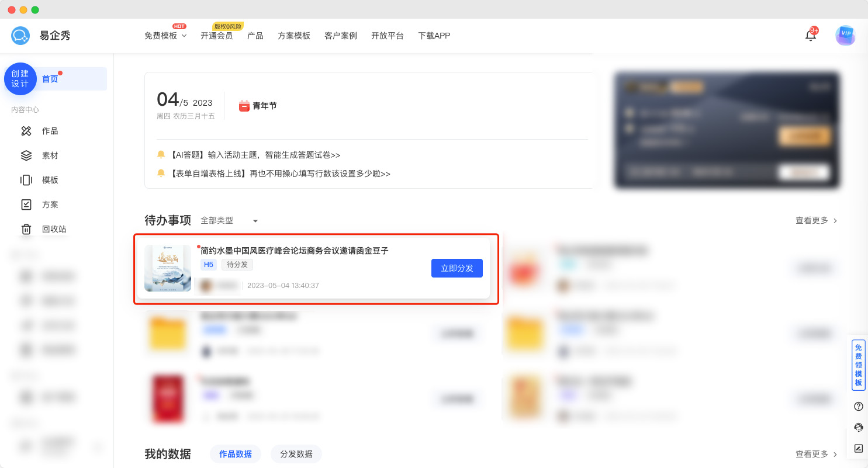The image size is (868, 468).
Task: Click the 易企秀 logo icon
Action: pos(20,36)
